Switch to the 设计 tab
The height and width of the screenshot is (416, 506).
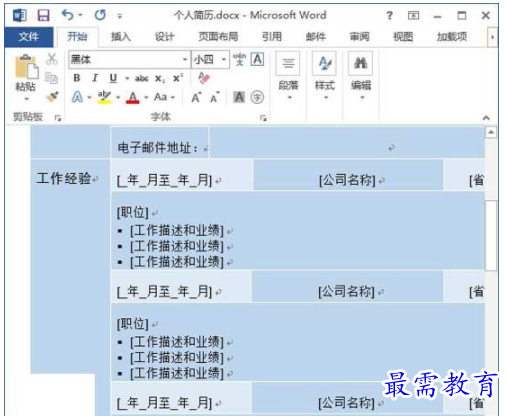(164, 36)
